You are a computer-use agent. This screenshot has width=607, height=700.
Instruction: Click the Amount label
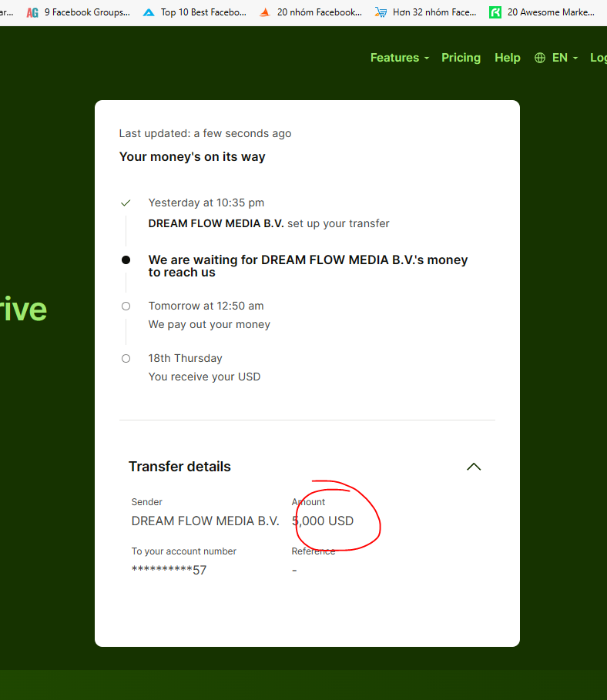tap(308, 502)
